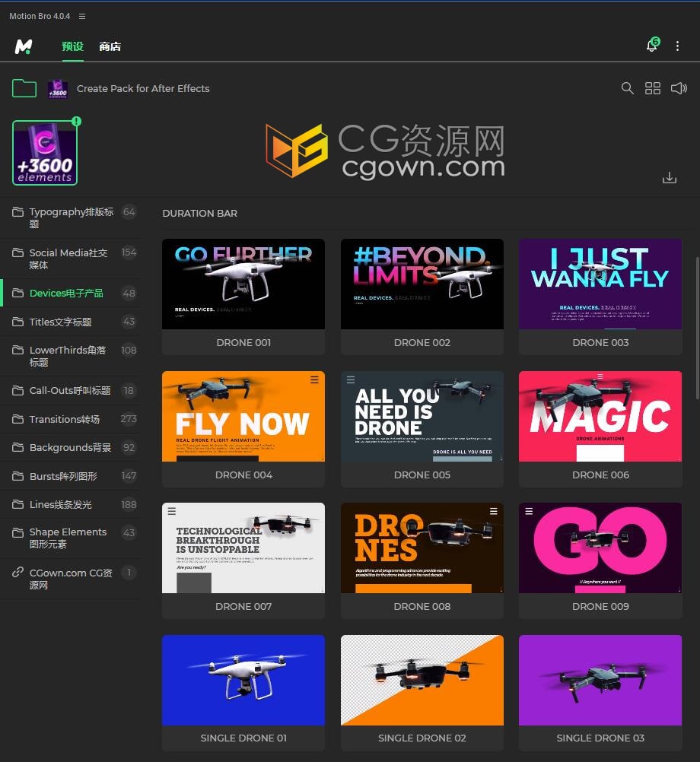700x762 pixels.
Task: Open Shape Elements图形元素 category
Action: tap(71, 538)
